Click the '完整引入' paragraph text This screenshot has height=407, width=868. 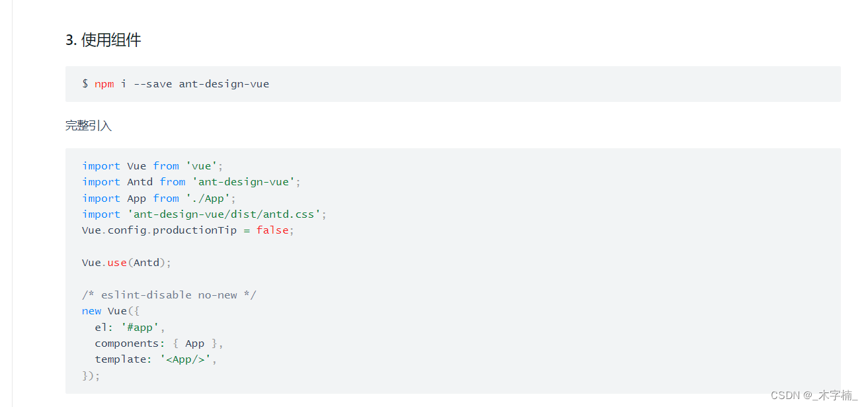[x=89, y=126]
